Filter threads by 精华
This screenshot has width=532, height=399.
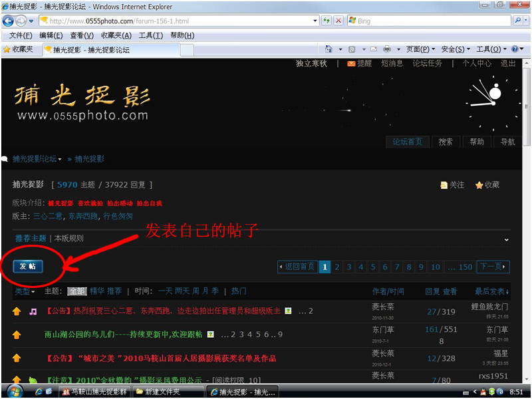point(97,291)
